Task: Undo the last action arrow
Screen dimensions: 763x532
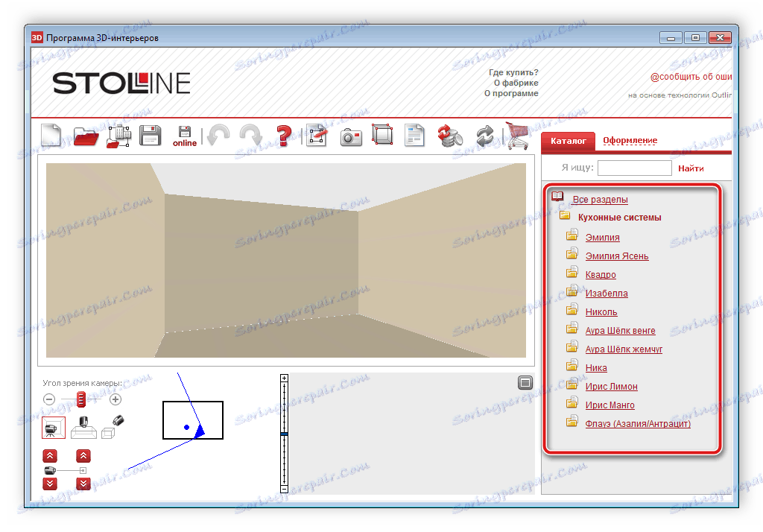Action: coord(218,136)
